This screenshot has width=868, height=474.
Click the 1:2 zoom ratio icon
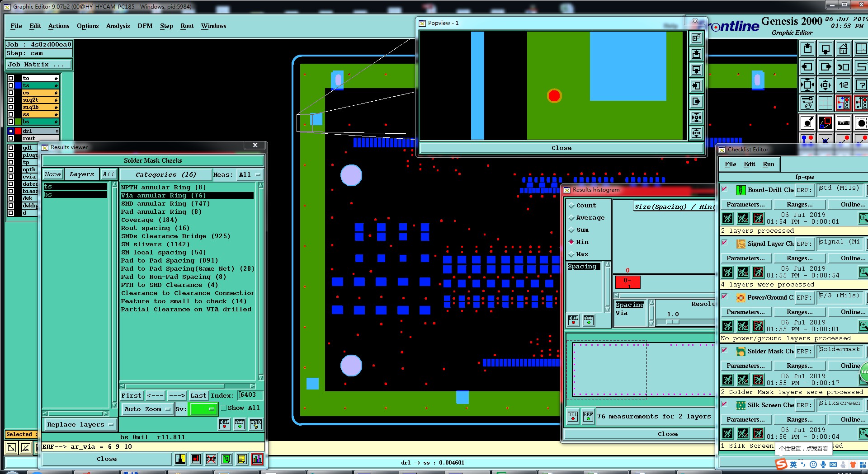pos(843,85)
